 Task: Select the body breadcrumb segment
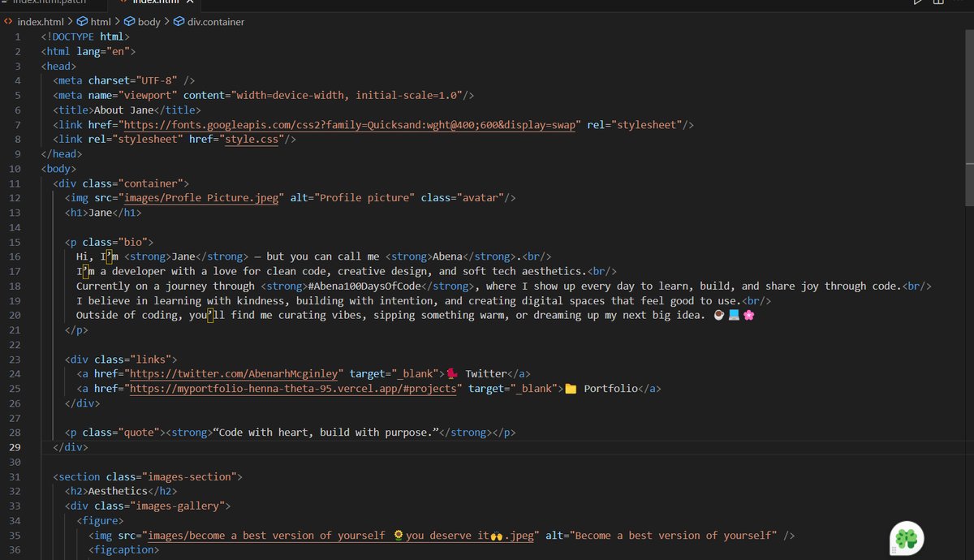click(149, 22)
